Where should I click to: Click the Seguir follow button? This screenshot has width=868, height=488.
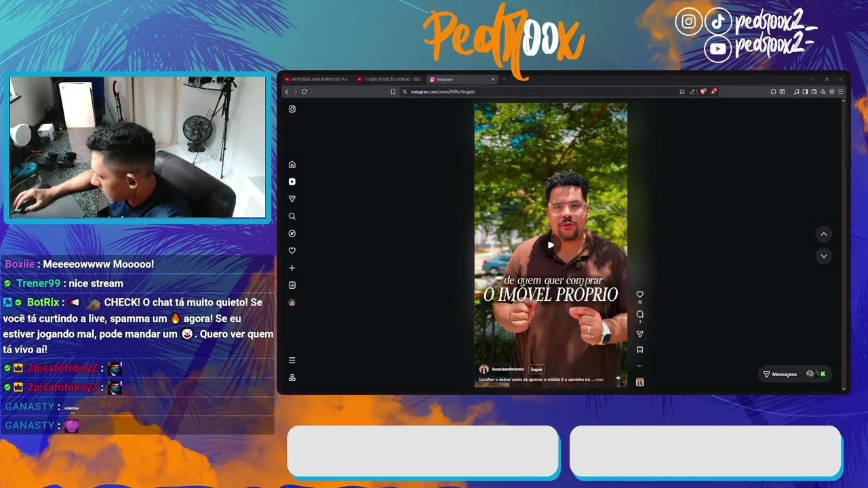(536, 369)
